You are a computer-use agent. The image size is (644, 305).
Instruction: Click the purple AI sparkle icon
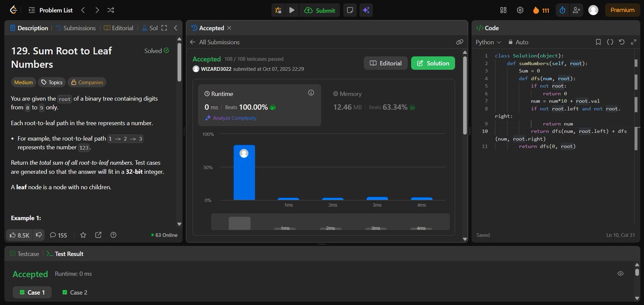point(365,10)
